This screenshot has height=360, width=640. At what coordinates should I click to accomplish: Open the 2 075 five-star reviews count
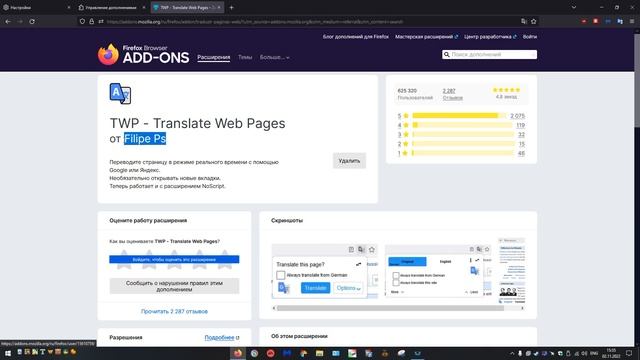517,116
